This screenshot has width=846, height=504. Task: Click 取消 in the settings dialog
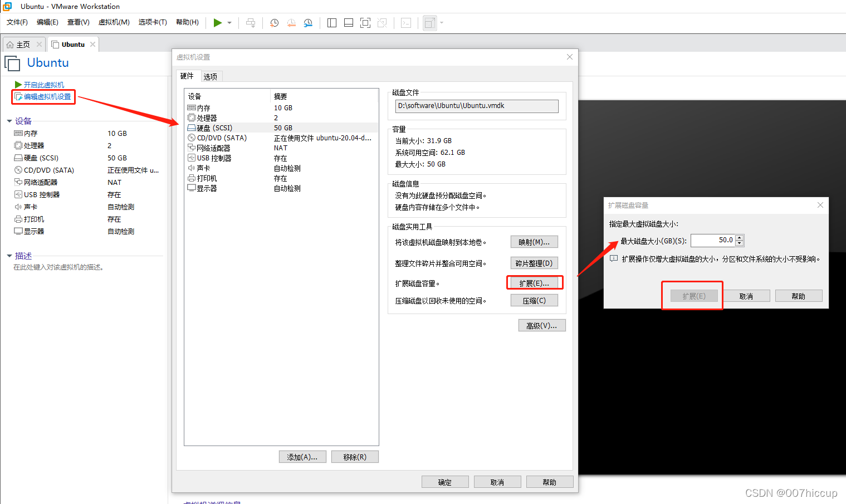point(497,482)
